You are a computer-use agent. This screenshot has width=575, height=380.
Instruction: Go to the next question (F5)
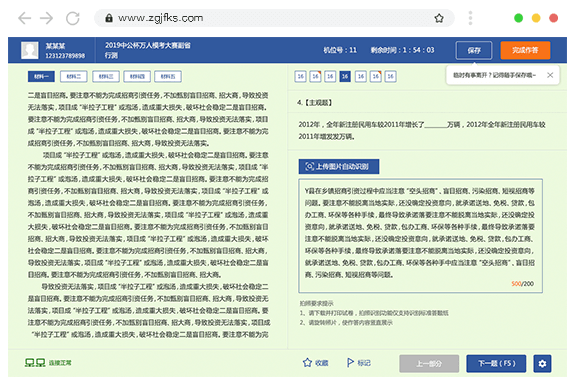tap(496, 363)
